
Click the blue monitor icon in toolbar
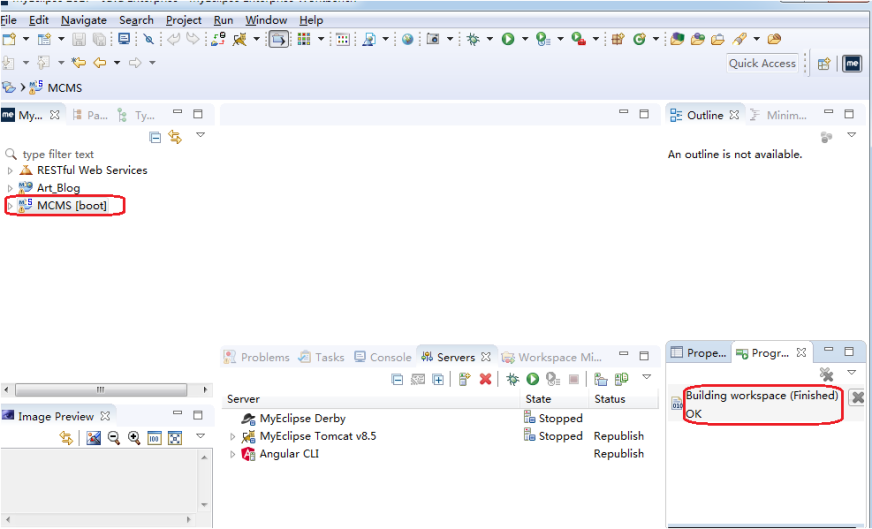tap(124, 39)
